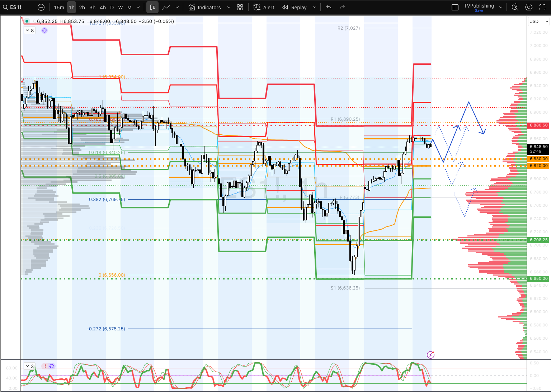The height and width of the screenshot is (392, 551).
Task: Select the candlestick chart type icon
Action: pyautogui.click(x=152, y=7)
